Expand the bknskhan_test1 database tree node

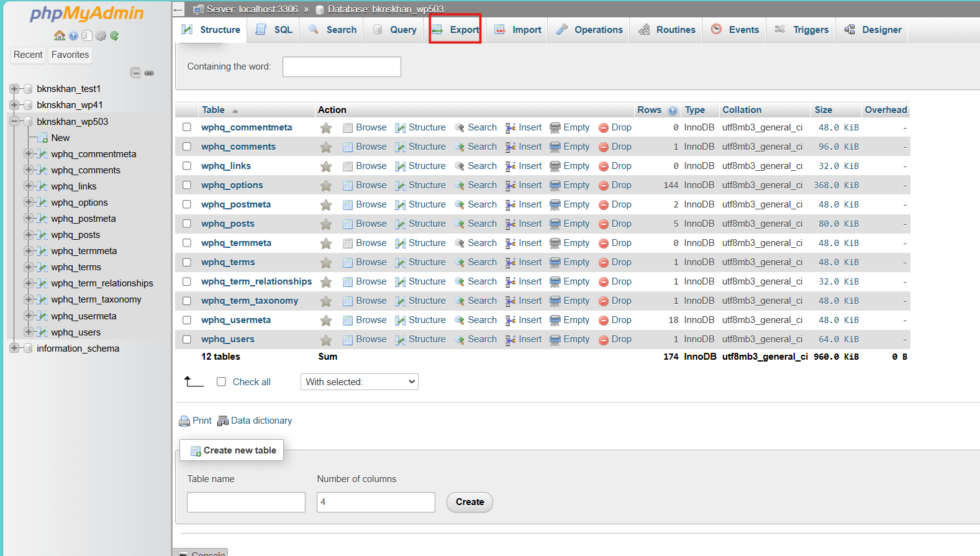tap(14, 89)
